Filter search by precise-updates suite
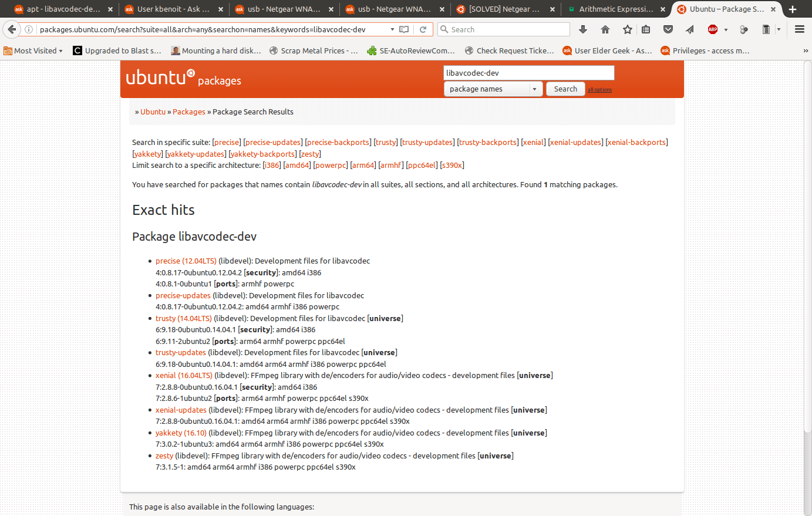The width and height of the screenshot is (812, 516). point(273,143)
